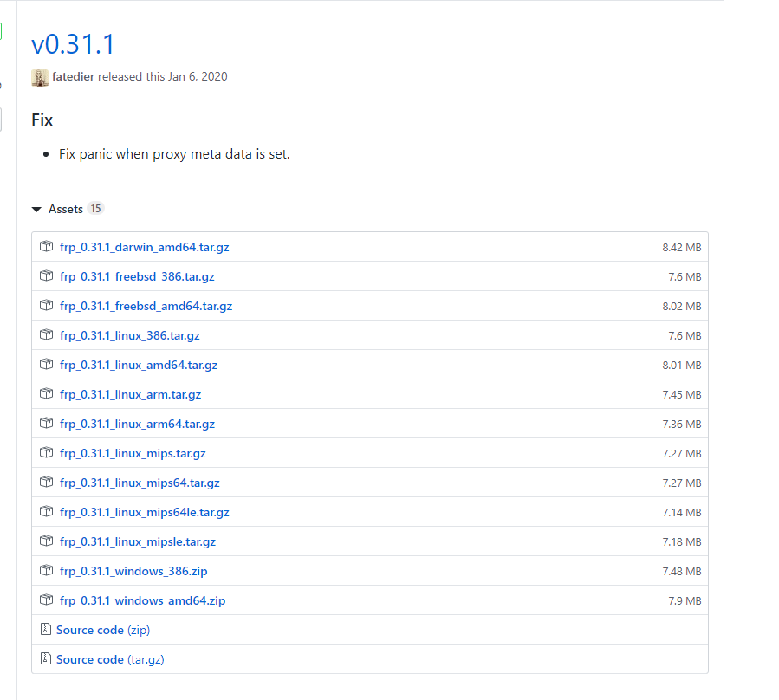Click the package icon beside frp_0.31.1_darwin_amd64.tar.gz
The image size is (779, 700).
click(47, 247)
